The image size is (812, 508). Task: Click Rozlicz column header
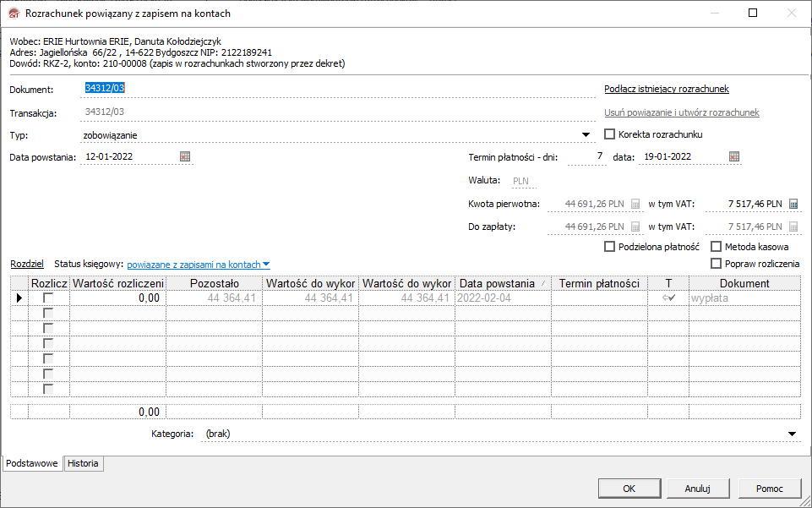(49, 283)
